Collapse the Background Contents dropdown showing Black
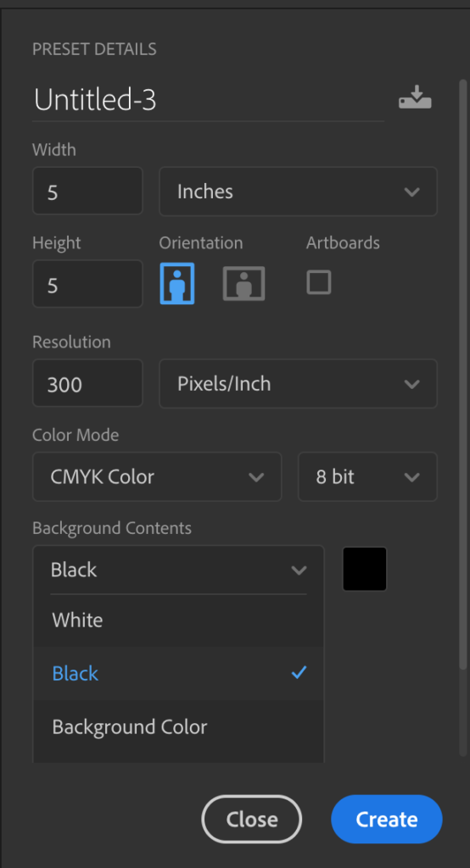 pos(178,570)
